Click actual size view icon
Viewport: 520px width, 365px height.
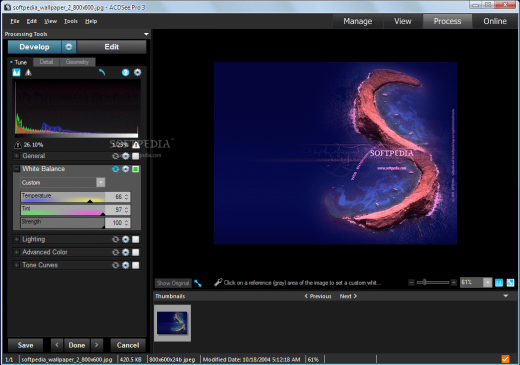499,283
